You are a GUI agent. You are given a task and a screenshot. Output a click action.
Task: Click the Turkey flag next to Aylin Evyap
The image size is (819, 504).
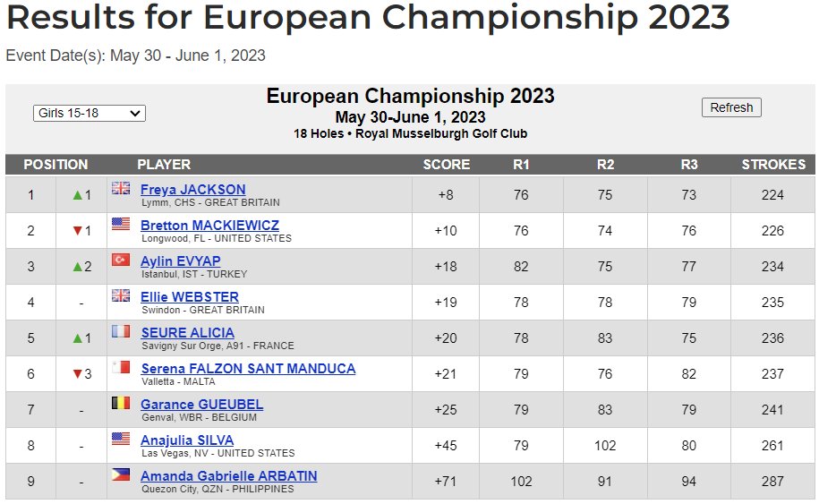[121, 260]
